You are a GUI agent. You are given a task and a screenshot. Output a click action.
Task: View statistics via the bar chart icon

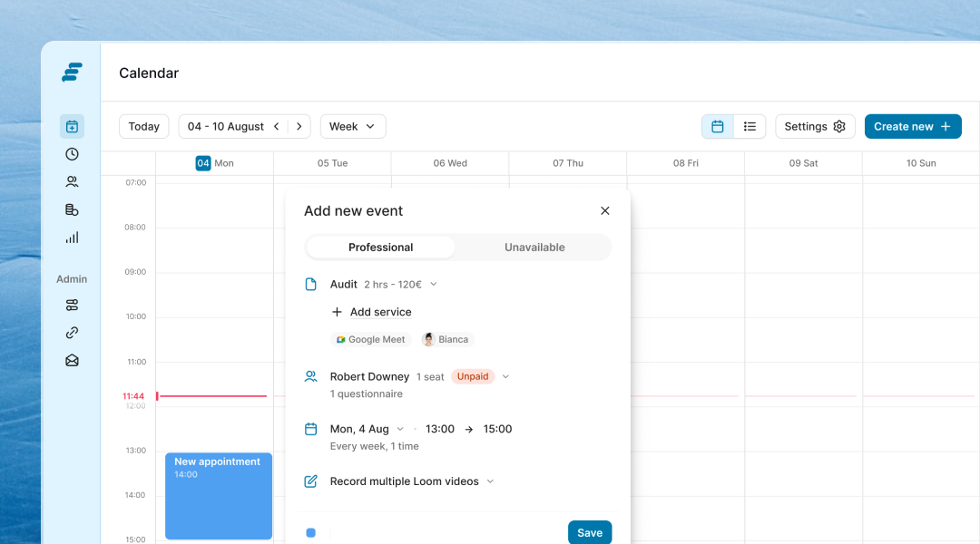72,238
